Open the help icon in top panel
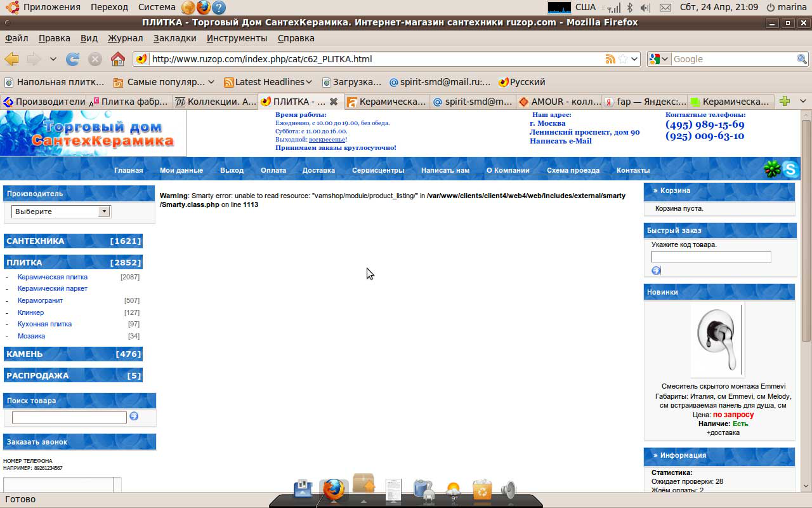 [219, 8]
